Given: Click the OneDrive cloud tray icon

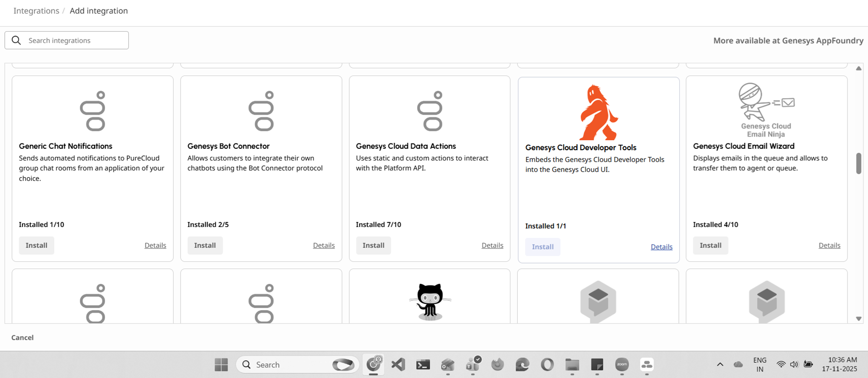Looking at the screenshot, I should click(x=738, y=365).
